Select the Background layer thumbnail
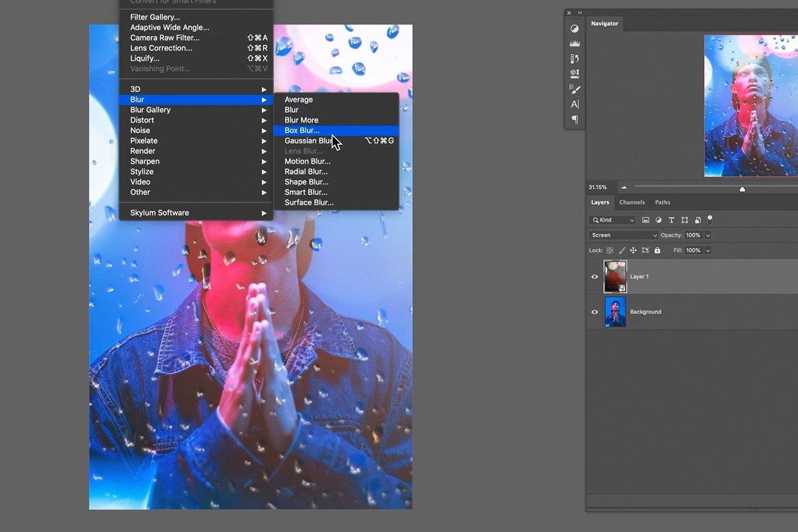The height and width of the screenshot is (532, 798). pos(615,312)
